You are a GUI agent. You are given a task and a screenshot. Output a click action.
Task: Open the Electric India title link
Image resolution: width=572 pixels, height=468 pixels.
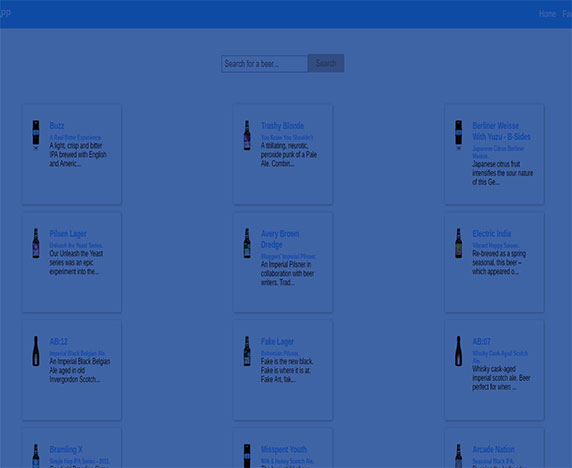492,233
